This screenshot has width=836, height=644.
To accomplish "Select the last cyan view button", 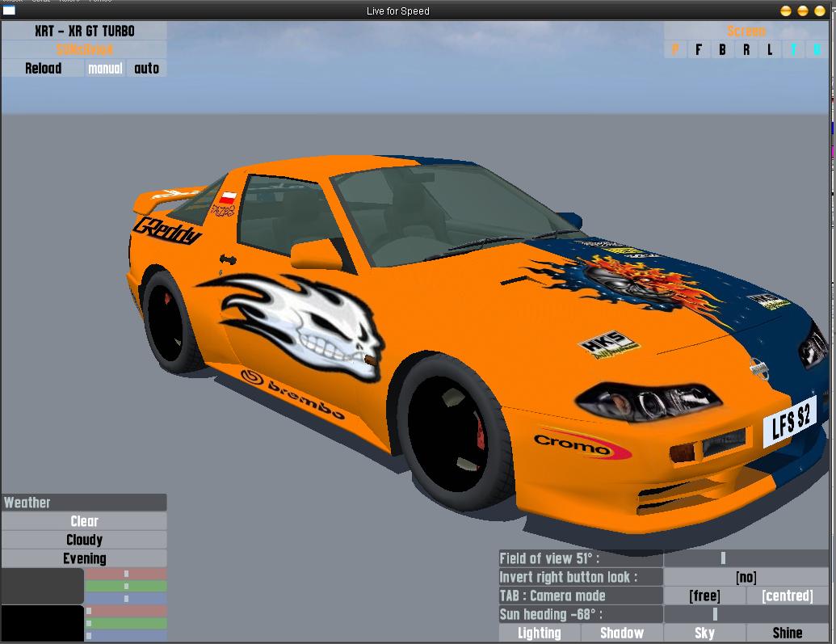I will [817, 49].
